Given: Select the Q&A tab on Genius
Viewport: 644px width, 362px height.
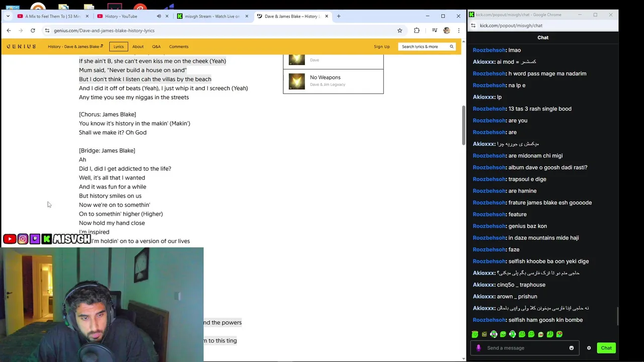Looking at the screenshot, I should tap(156, 46).
